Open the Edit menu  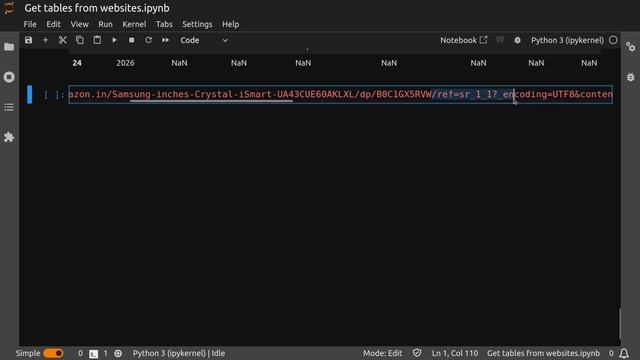(53, 24)
